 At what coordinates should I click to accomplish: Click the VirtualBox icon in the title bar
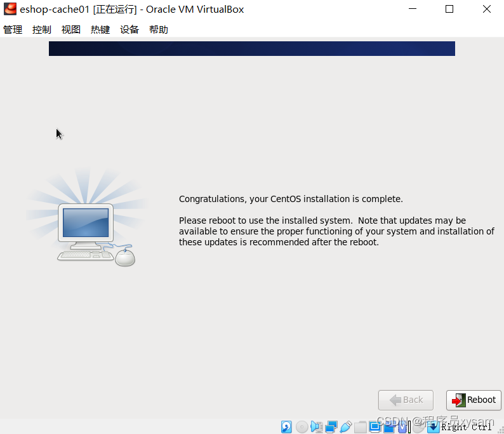tap(10, 9)
